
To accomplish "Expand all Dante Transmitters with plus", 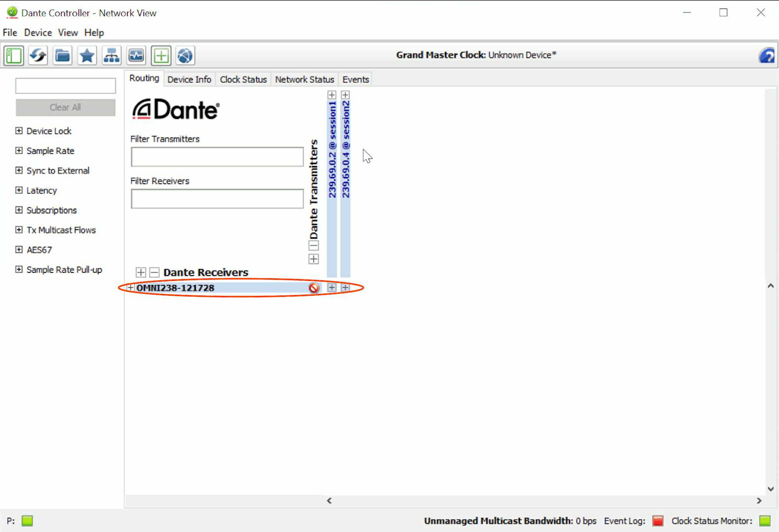I will coord(314,259).
